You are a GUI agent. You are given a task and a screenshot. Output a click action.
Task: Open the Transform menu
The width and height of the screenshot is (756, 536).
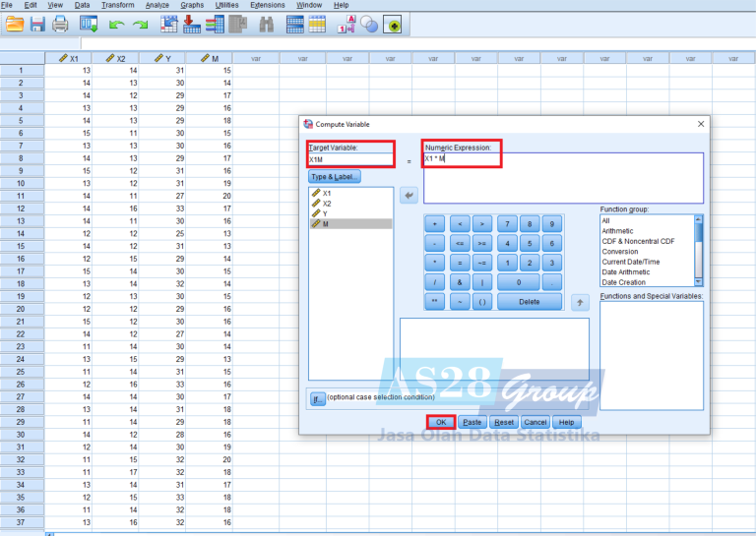(117, 5)
